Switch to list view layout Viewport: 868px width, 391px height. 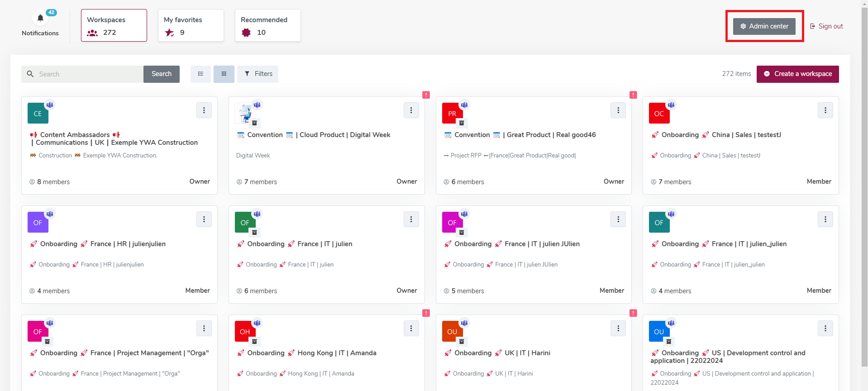[x=200, y=74]
